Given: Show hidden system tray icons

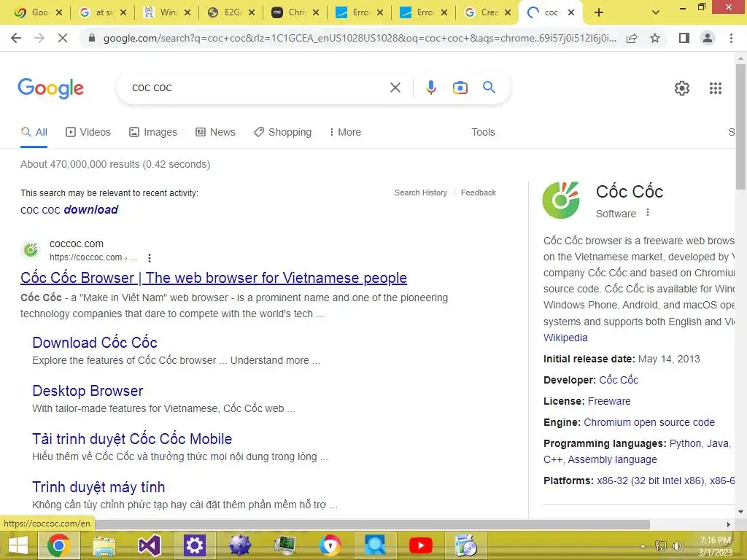Looking at the screenshot, I should pyautogui.click(x=643, y=546).
